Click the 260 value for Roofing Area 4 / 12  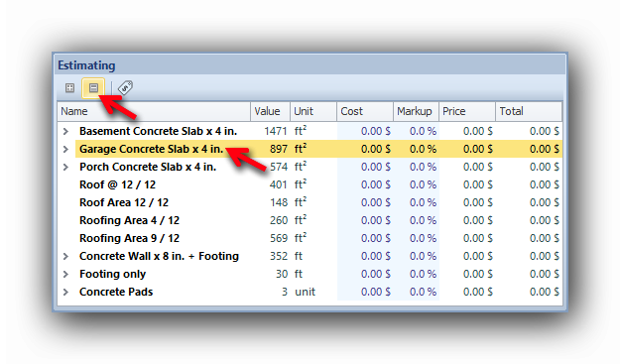click(x=279, y=220)
